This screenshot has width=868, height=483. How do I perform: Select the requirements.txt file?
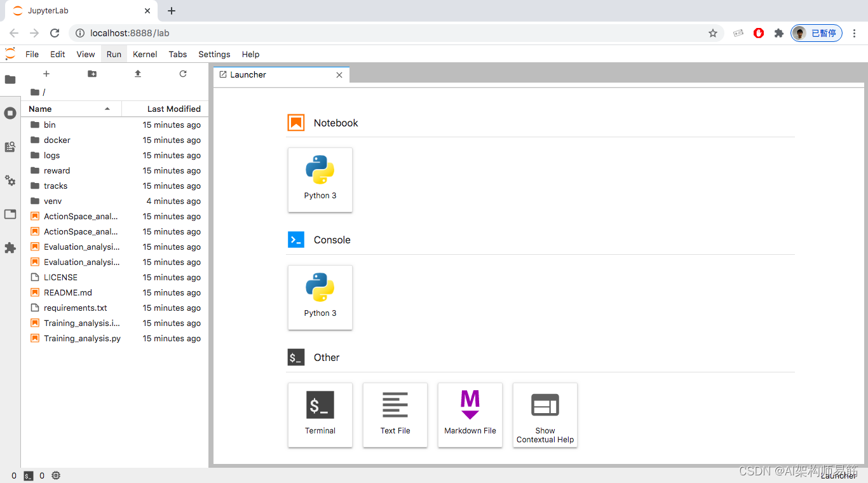[x=115, y=308]
